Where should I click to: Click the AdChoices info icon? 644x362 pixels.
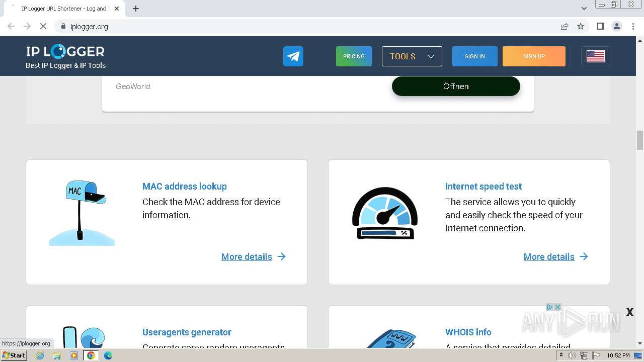click(550, 307)
